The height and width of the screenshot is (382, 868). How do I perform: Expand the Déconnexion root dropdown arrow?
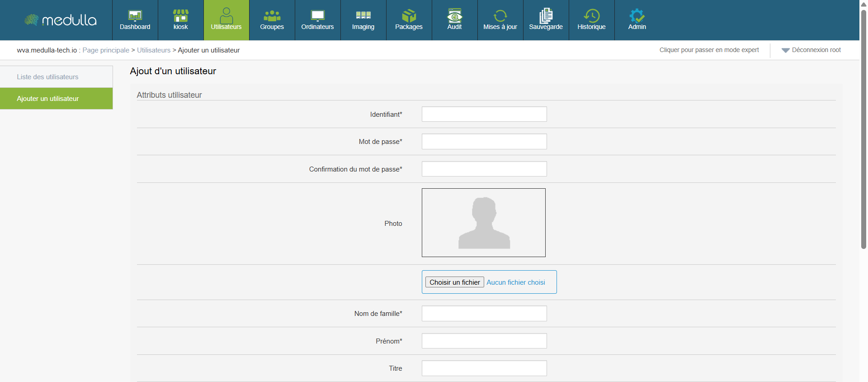point(785,50)
